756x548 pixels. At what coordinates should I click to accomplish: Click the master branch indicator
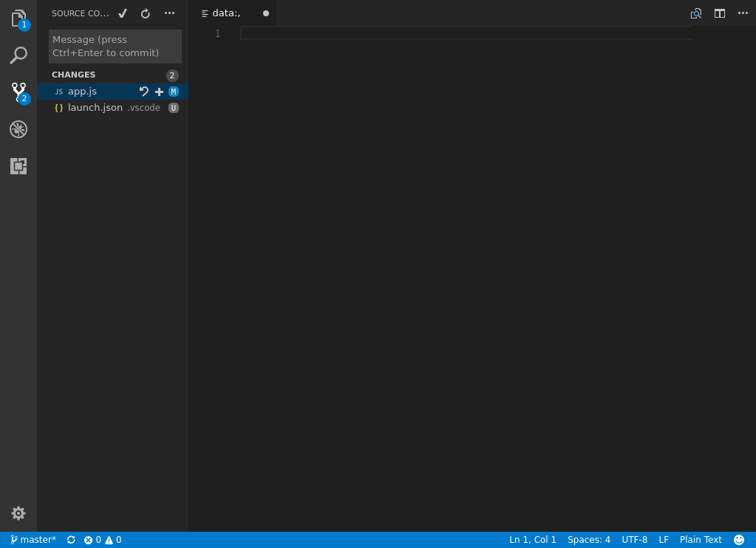click(x=33, y=539)
